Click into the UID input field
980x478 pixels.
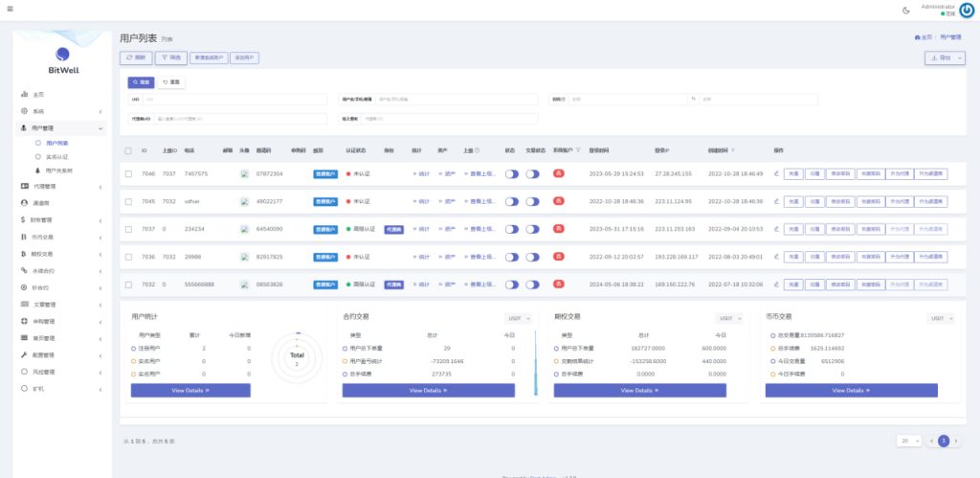(234, 100)
